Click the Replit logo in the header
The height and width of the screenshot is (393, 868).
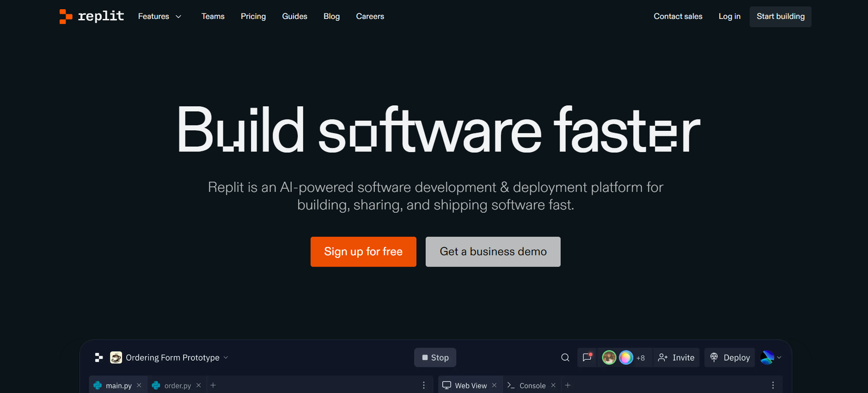tap(92, 16)
